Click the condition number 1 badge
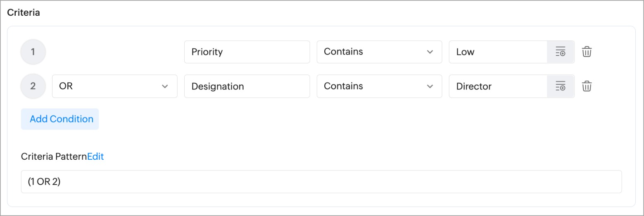 (x=33, y=52)
